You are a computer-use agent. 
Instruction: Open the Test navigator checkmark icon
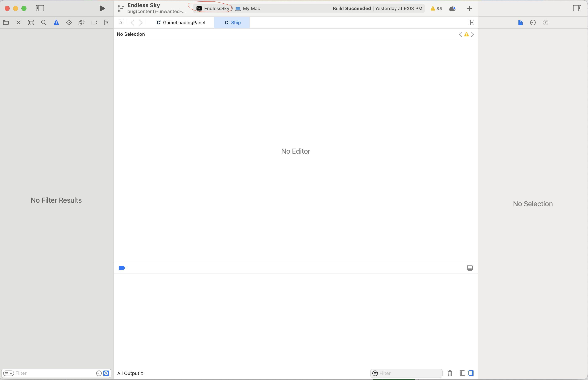coord(69,23)
